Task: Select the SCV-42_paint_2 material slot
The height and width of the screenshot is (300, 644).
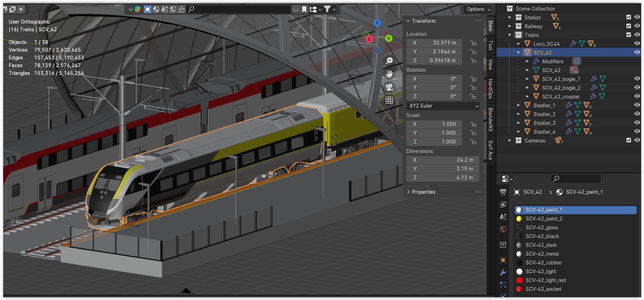Action: click(575, 219)
